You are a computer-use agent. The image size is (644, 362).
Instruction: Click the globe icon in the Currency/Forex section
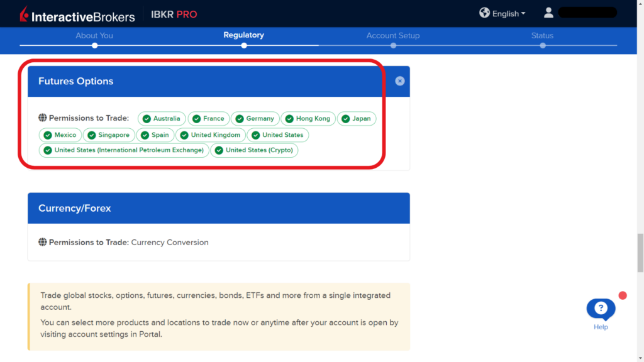(42, 242)
